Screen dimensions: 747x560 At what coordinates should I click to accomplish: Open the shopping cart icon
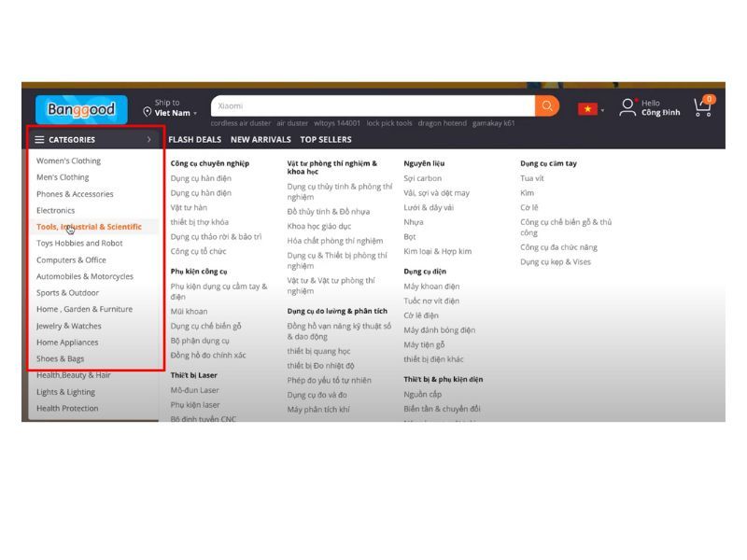(x=702, y=107)
